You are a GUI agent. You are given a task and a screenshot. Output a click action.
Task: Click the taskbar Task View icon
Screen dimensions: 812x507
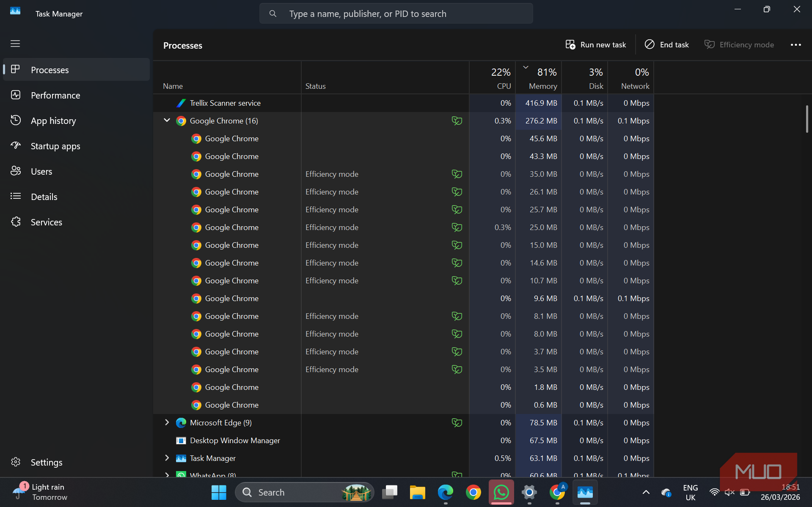(x=389, y=492)
